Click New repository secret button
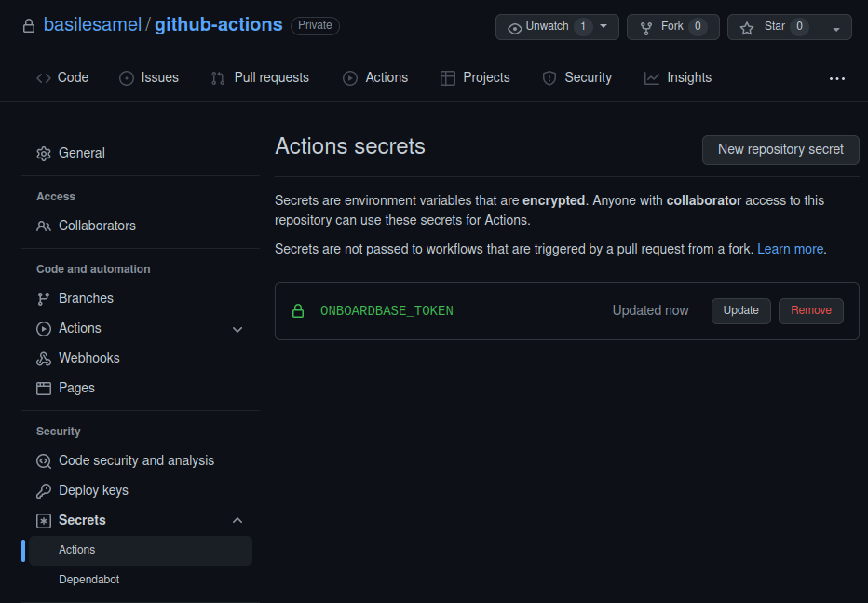 pyautogui.click(x=780, y=150)
